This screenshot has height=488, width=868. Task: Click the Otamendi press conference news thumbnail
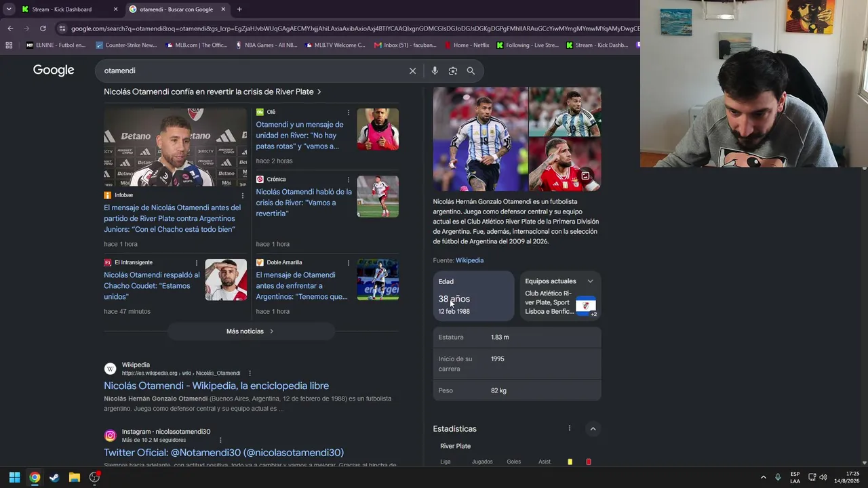(x=175, y=147)
